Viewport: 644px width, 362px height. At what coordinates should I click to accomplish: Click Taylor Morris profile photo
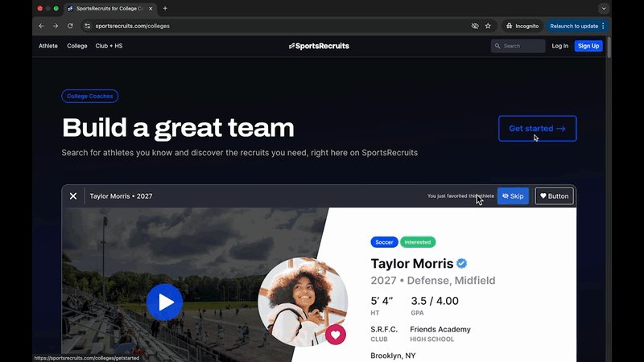303,302
